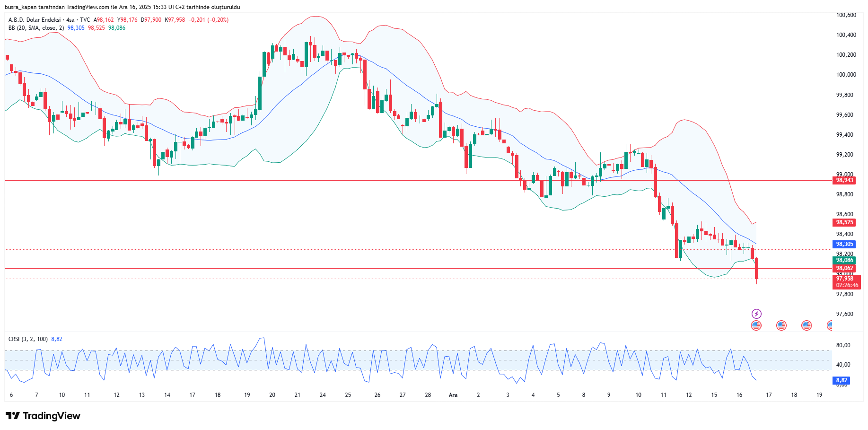Click the 98,062 horizontal line price label

(844, 268)
